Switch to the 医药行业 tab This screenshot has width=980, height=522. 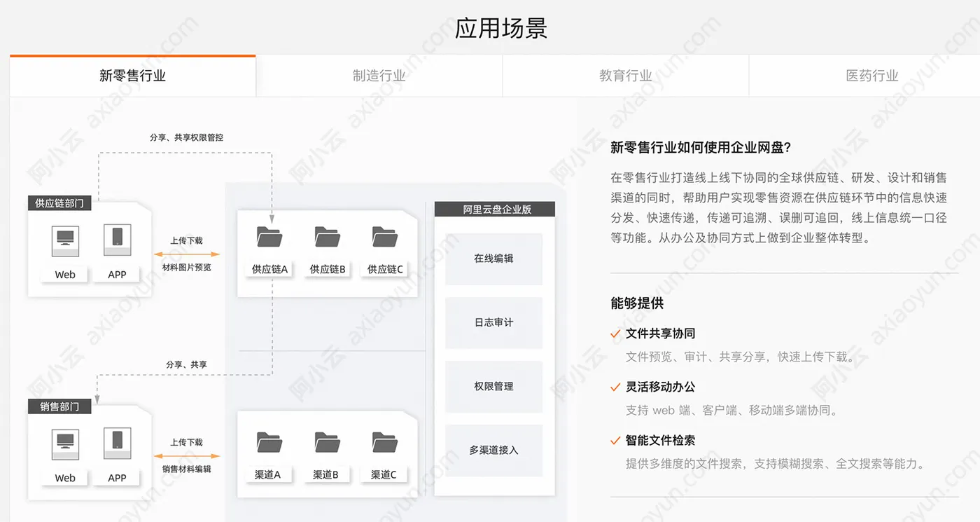point(871,76)
